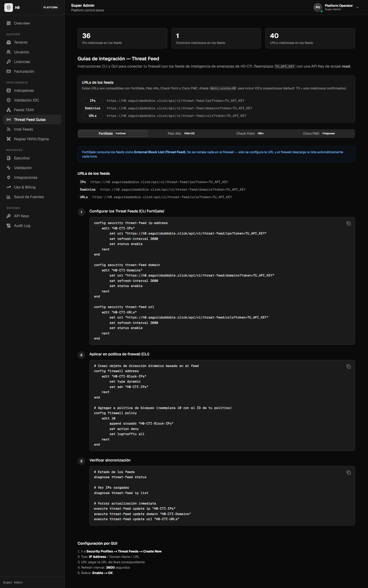368x588 pixels.
Task: Switch to the Cisco FMC Firepower tab
Action: tap(319, 134)
